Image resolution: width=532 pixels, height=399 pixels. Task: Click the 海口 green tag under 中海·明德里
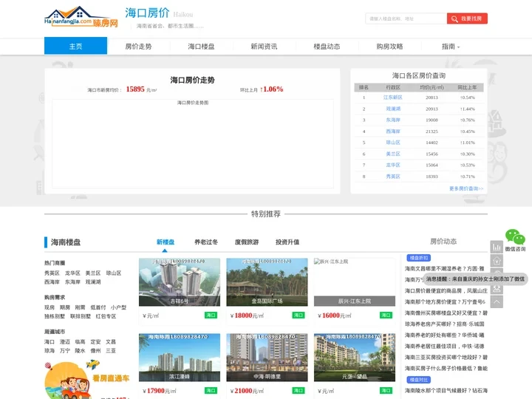coord(299,391)
